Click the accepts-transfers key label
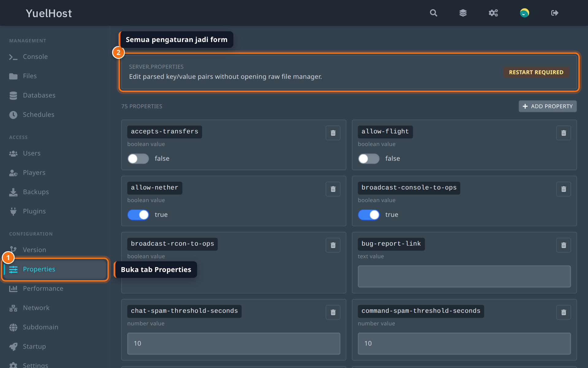 (x=164, y=132)
